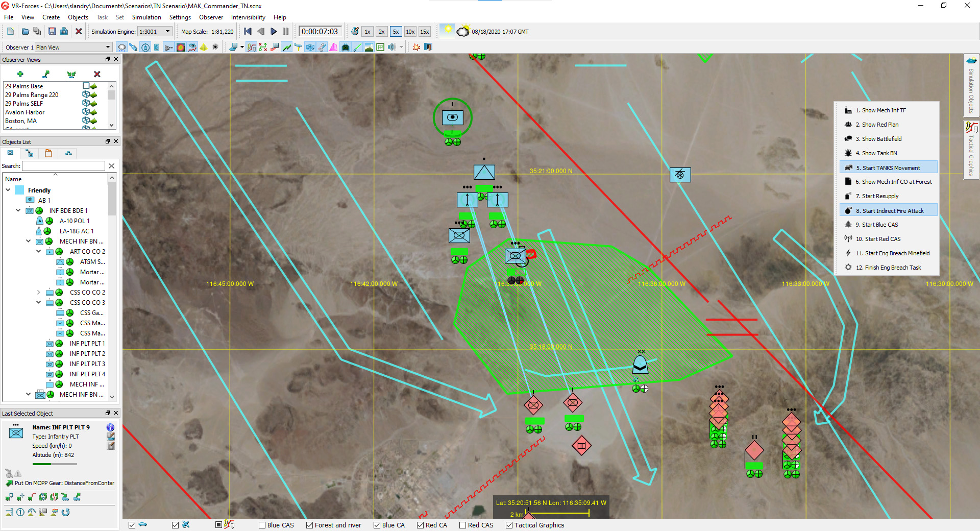Toggle the 5x time multiplier
Viewport: 980px width, 531px height.
(396, 32)
